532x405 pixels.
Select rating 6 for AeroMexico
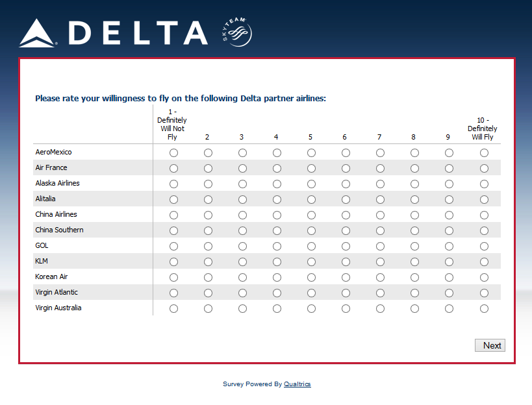click(346, 153)
